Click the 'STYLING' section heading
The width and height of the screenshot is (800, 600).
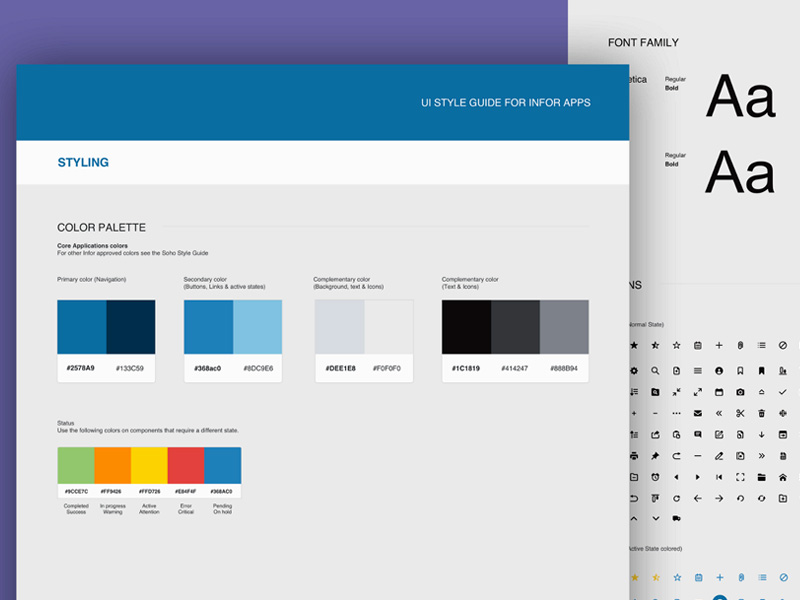click(x=83, y=162)
